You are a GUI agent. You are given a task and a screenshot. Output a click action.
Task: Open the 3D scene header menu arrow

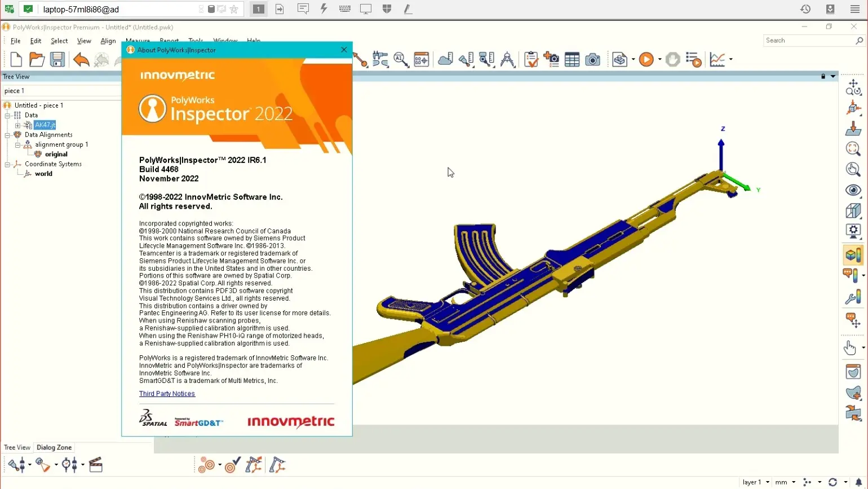pos(833,76)
